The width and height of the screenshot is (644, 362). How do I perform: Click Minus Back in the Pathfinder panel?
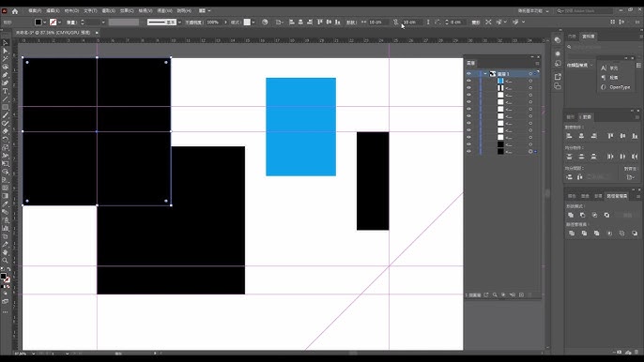pyautogui.click(x=635, y=234)
